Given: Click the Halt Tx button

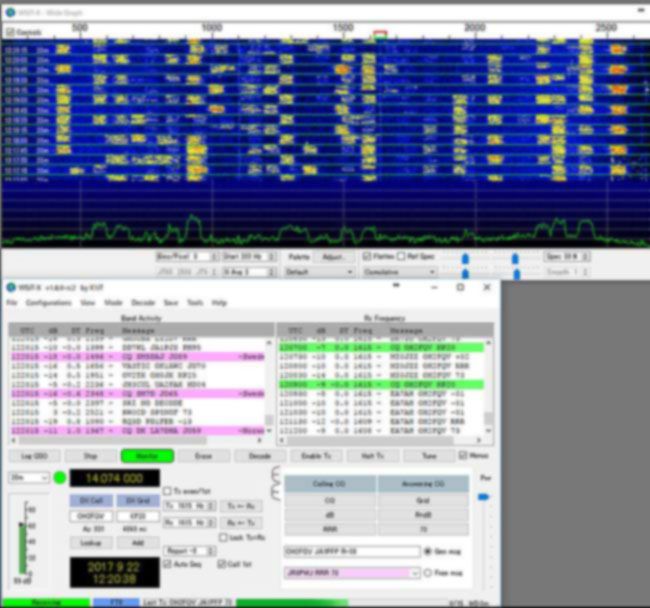Looking at the screenshot, I should click(372, 456).
